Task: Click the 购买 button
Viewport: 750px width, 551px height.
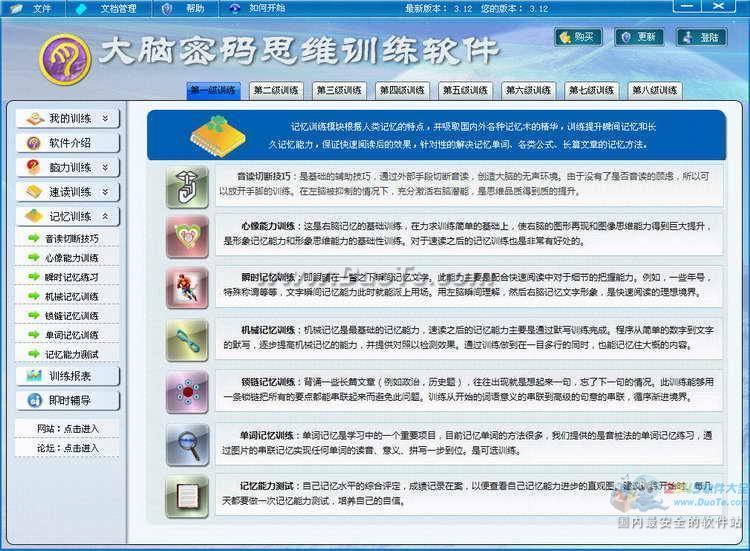Action: tap(578, 37)
